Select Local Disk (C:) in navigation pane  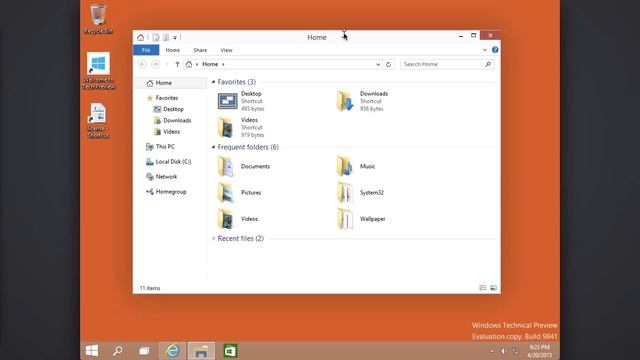170,162
